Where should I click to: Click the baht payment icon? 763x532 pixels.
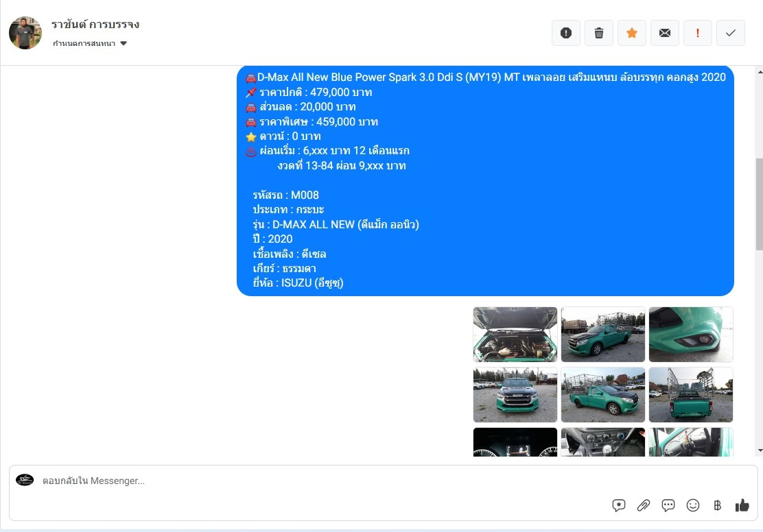tap(717, 506)
